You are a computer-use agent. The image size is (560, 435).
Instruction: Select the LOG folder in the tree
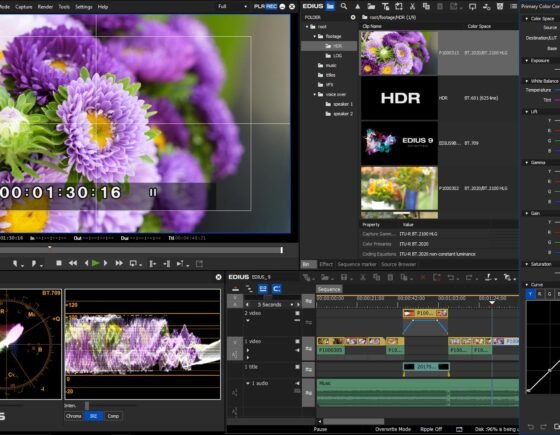[334, 56]
